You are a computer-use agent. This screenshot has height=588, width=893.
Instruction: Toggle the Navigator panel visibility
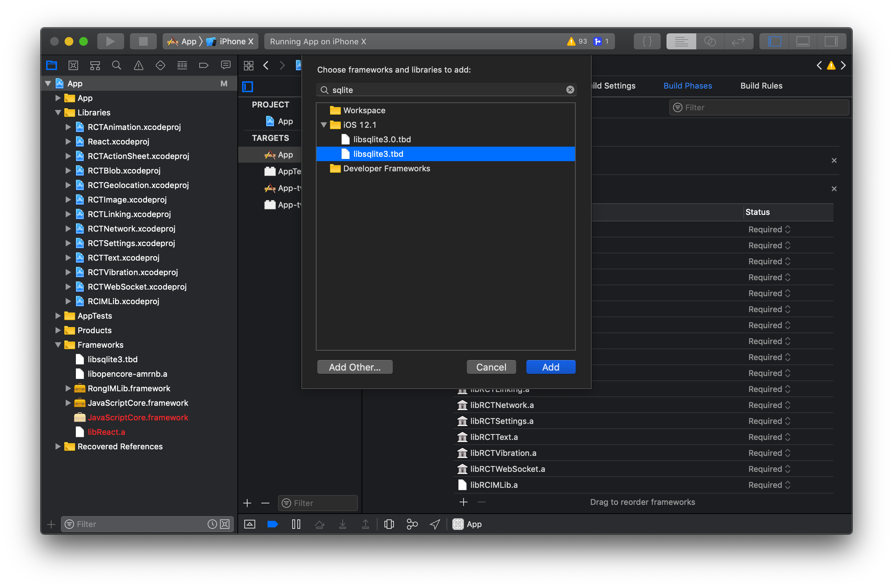click(x=774, y=41)
